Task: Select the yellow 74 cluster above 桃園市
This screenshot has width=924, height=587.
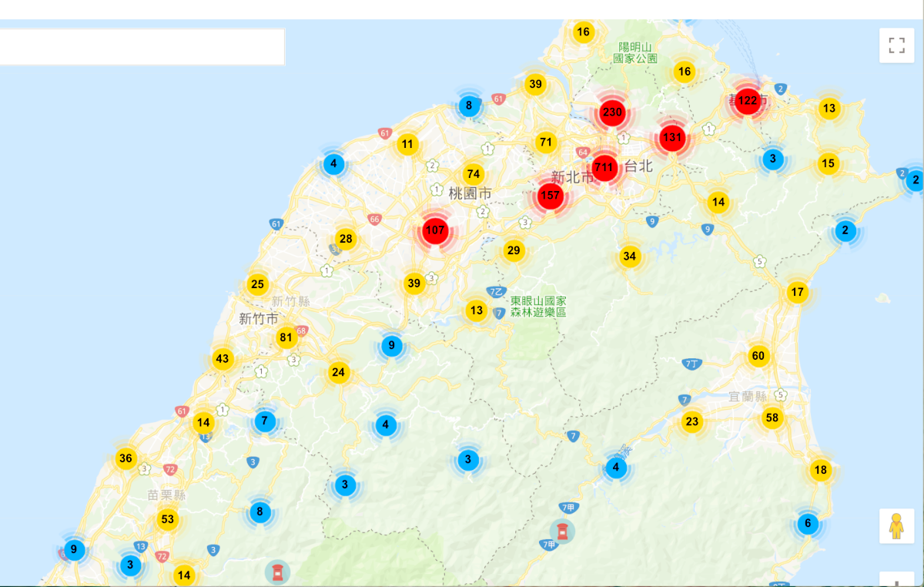Action: click(x=473, y=174)
